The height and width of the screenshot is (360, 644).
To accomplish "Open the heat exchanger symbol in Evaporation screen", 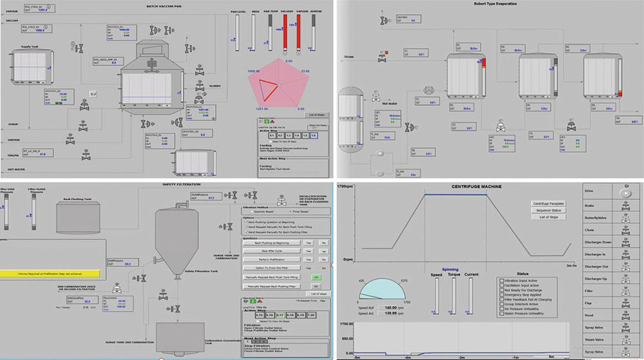I will coord(429,90).
